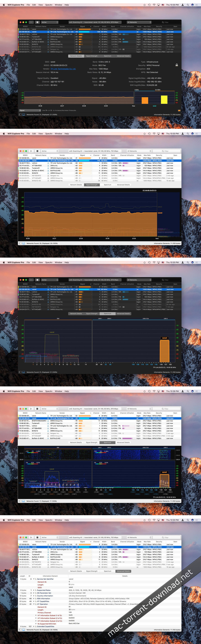
Task: Click the play button in the Advanced Details window
Action: 31,537
